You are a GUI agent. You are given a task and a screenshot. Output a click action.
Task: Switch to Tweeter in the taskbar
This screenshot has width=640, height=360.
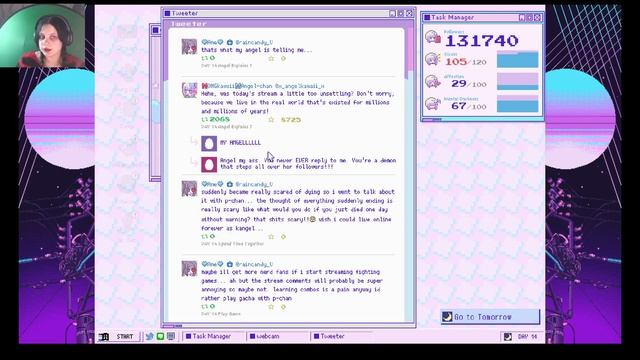(342, 336)
